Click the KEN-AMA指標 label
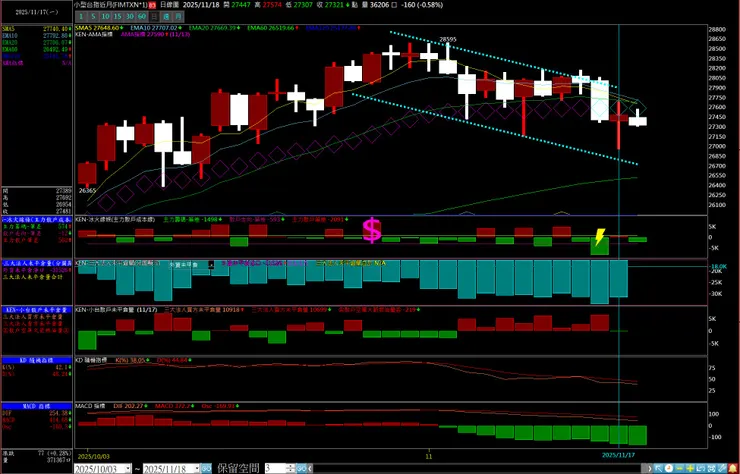The height and width of the screenshot is (474, 740). click(93, 34)
